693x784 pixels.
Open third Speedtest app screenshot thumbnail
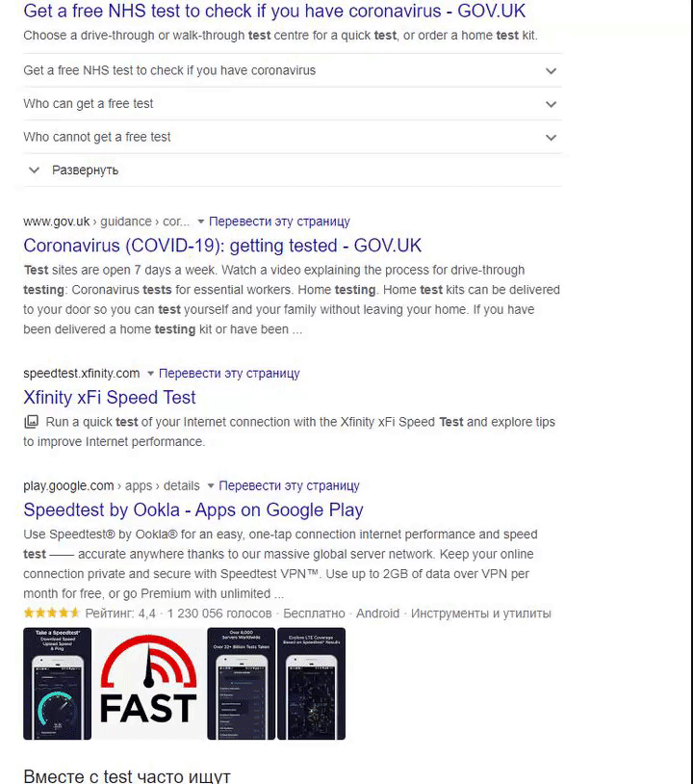pos(242,684)
